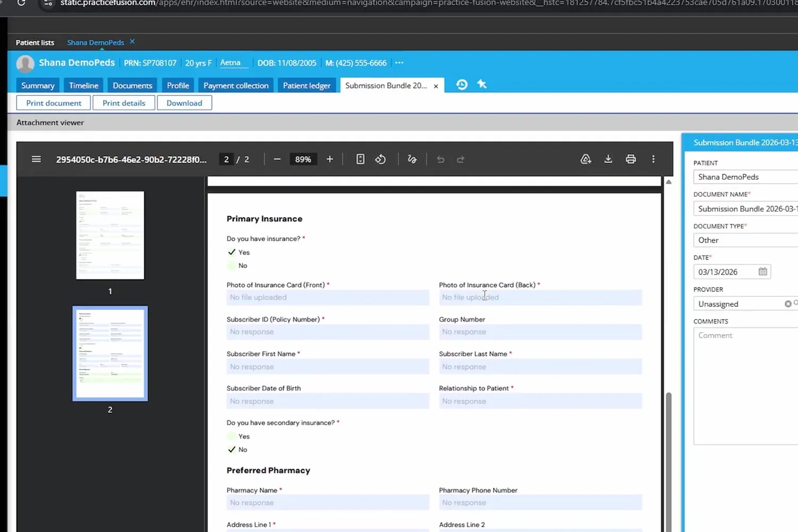The height and width of the screenshot is (532, 798).
Task: Click the PDF vertical scrollbar thumb
Action: [669, 462]
